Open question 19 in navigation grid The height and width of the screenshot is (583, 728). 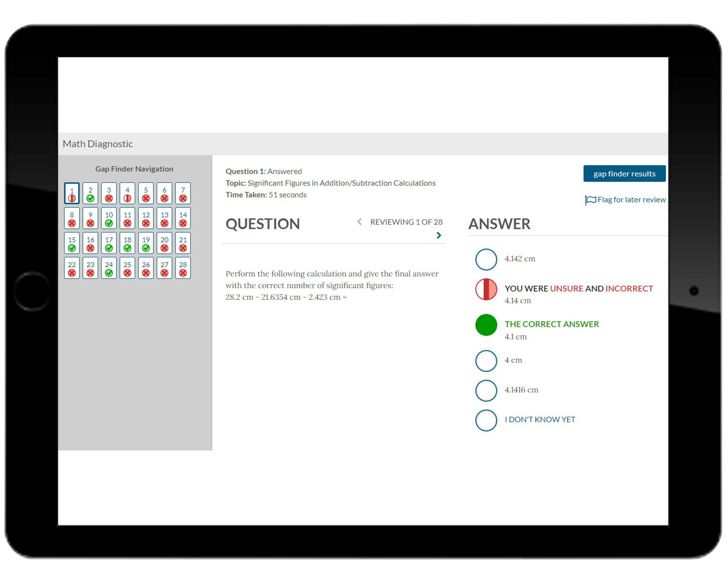pos(146,243)
